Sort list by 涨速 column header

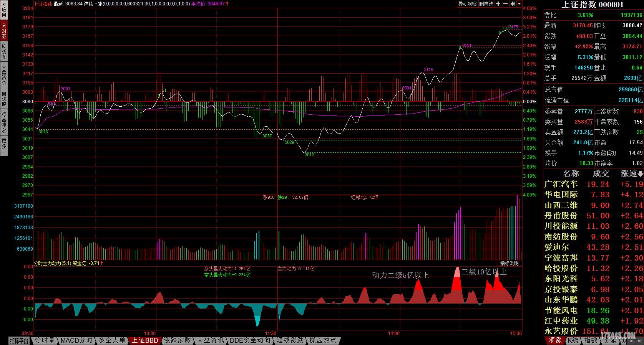(x=632, y=173)
